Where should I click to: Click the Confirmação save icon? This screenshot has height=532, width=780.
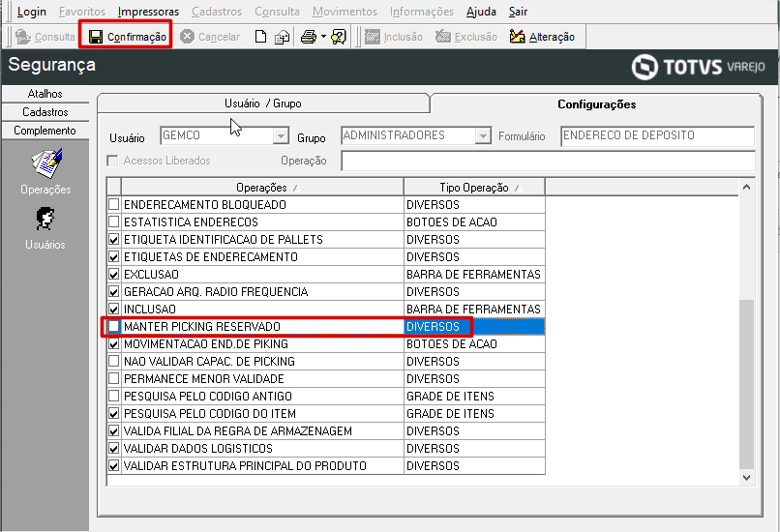(x=96, y=37)
